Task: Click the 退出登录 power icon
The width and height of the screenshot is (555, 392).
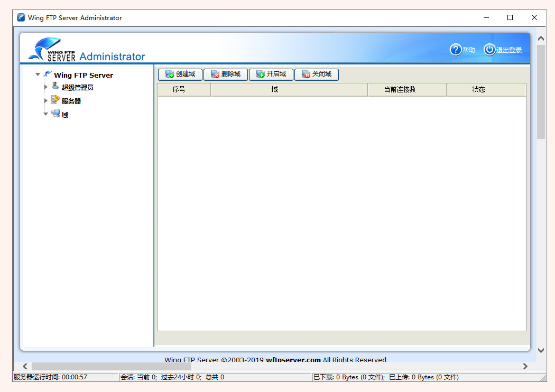Action: [489, 50]
